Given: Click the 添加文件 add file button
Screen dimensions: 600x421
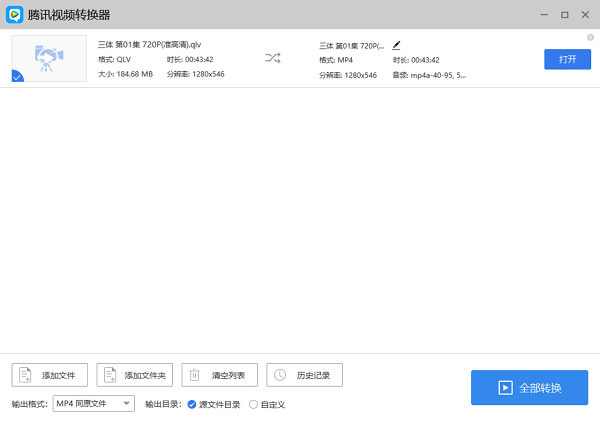Looking at the screenshot, I should 50,375.
